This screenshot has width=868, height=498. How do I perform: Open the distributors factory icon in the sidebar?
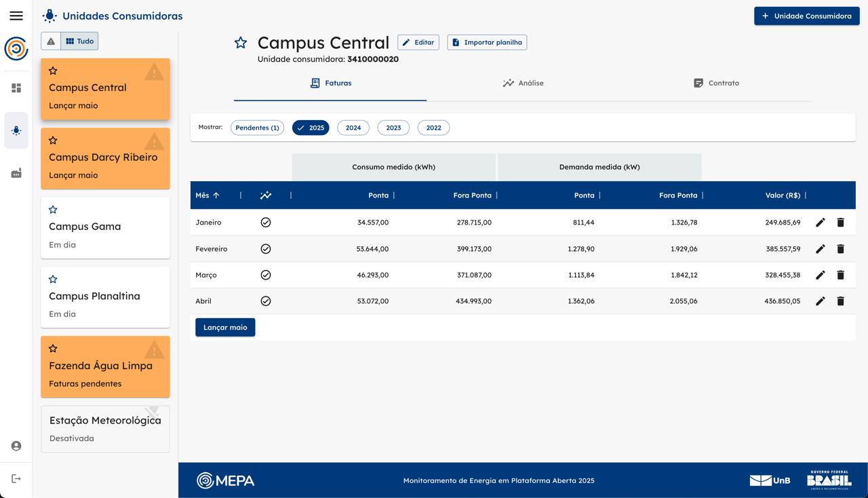pyautogui.click(x=16, y=174)
